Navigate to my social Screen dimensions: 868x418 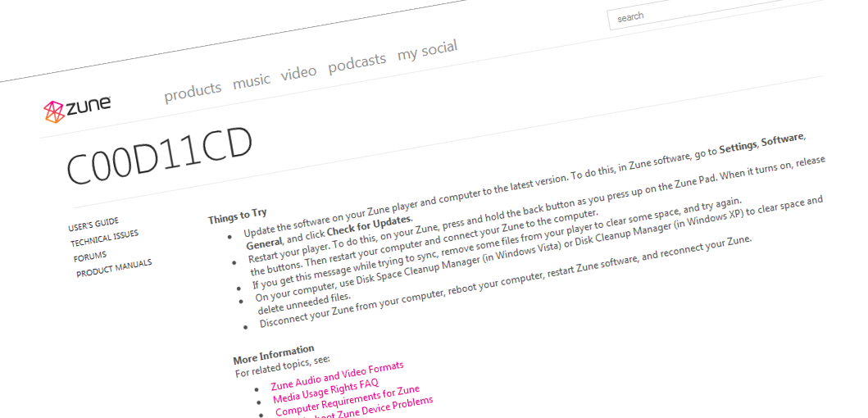click(427, 51)
